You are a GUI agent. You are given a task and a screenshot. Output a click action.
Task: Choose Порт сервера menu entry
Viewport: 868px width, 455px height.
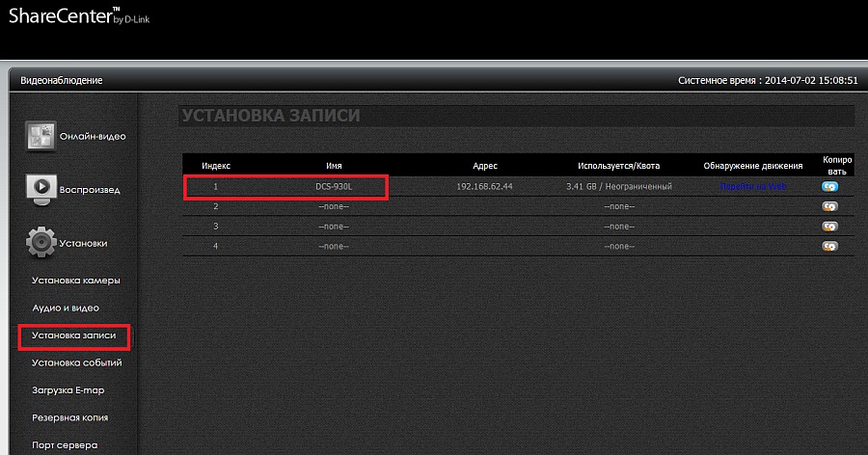tap(64, 444)
